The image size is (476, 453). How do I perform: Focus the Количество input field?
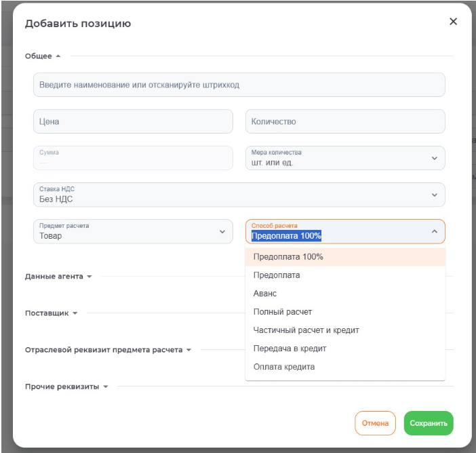pyautogui.click(x=345, y=122)
